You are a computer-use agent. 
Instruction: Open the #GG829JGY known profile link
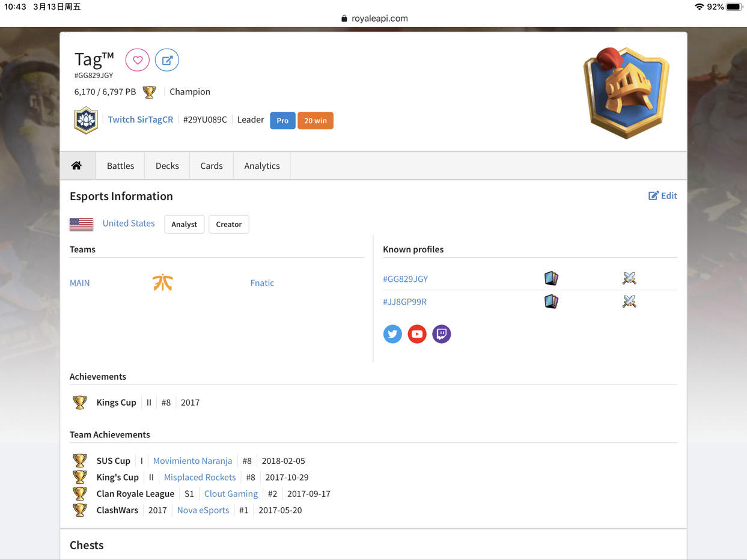click(x=406, y=279)
